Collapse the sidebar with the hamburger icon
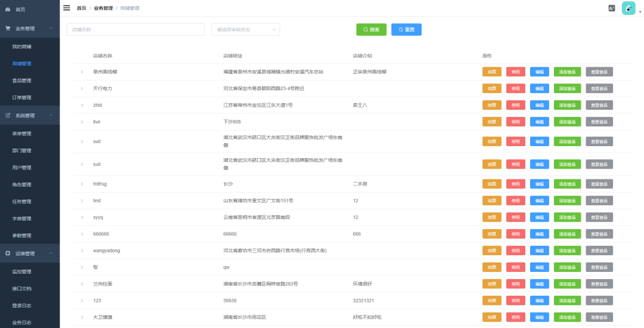The width and height of the screenshot is (644, 328). tap(67, 8)
